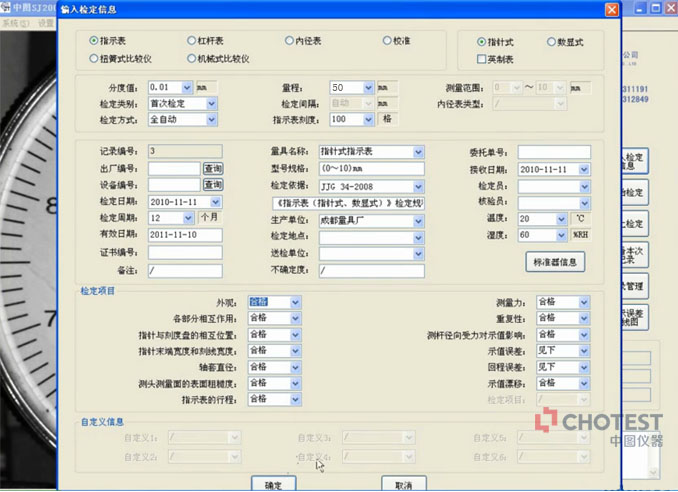Choose the 杠杆表 instrument type
The image size is (678, 492).
(191, 41)
